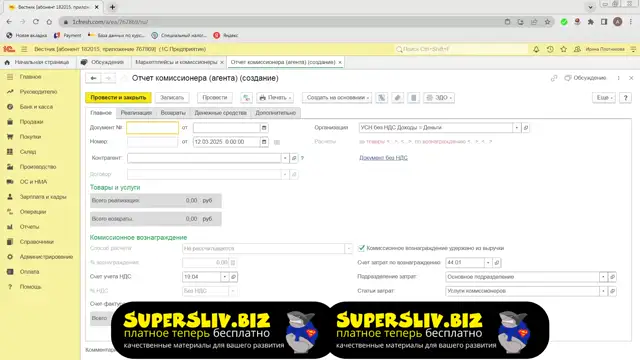
Task: Click the paperclip attachments icon
Action: coord(398,98)
